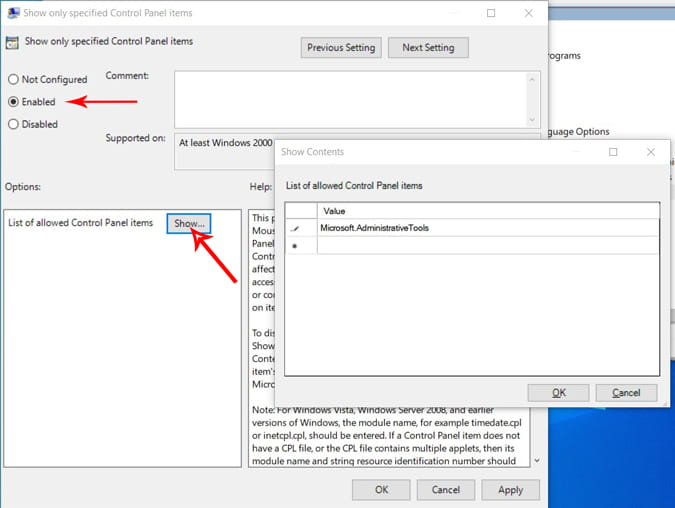Confirm Show Contents with OK
The image size is (675, 508).
[558, 393]
